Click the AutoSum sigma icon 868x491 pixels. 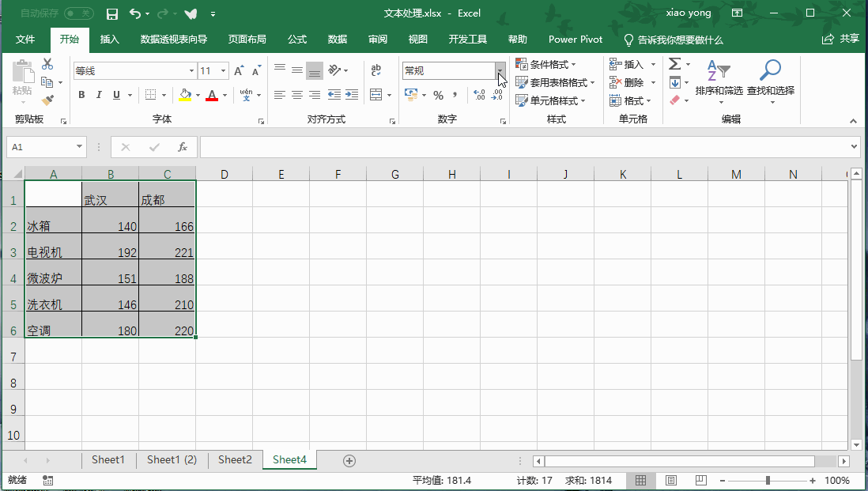pos(674,64)
